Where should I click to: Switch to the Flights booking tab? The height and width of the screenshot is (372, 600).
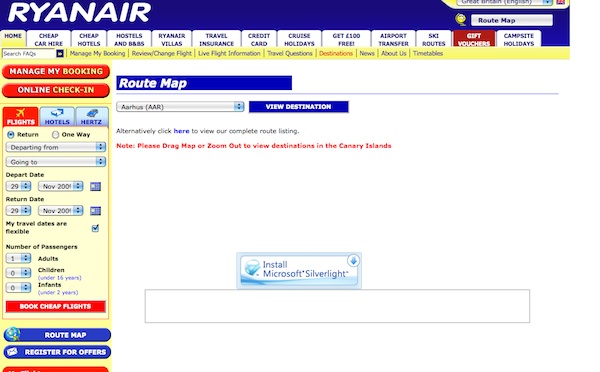[x=20, y=117]
